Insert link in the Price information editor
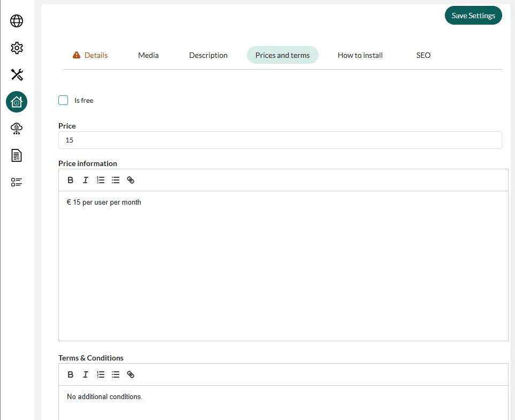 (131, 181)
